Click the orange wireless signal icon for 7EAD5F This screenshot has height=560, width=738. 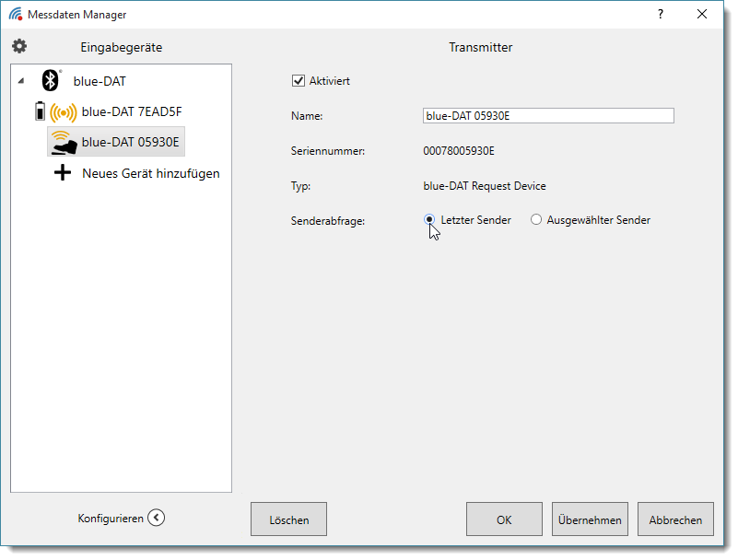63,112
